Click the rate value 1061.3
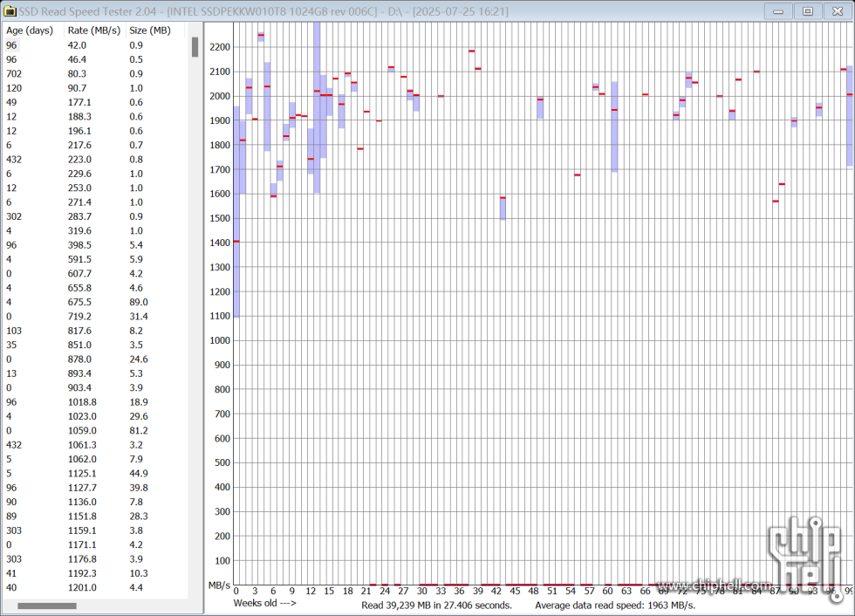Image resolution: width=855 pixels, height=616 pixels. pos(82,445)
